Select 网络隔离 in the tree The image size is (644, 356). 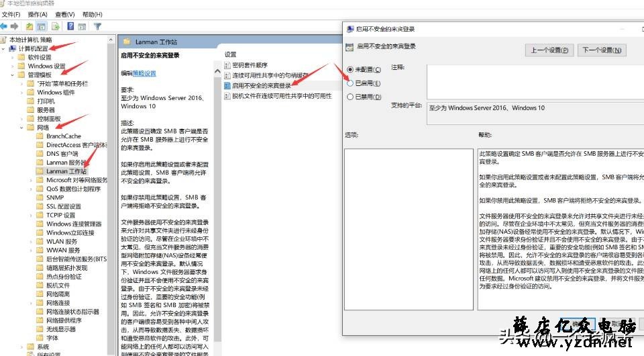[58, 294]
